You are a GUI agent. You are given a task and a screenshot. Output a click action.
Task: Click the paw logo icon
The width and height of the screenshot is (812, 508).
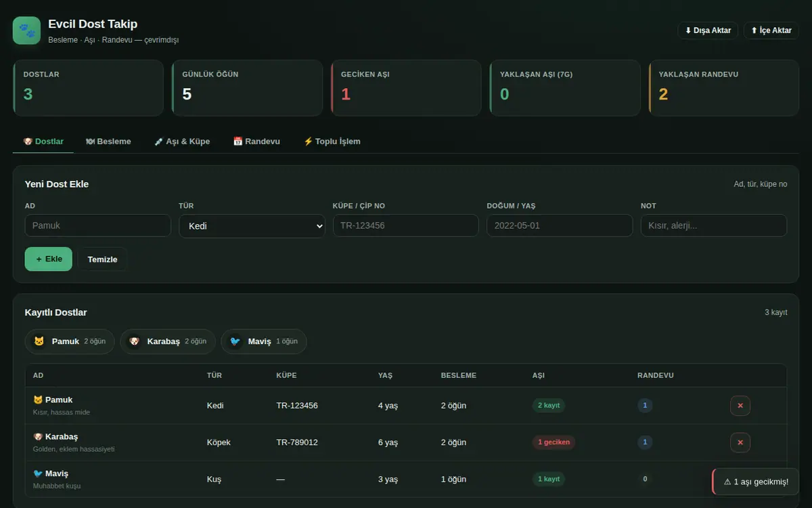(x=26, y=30)
